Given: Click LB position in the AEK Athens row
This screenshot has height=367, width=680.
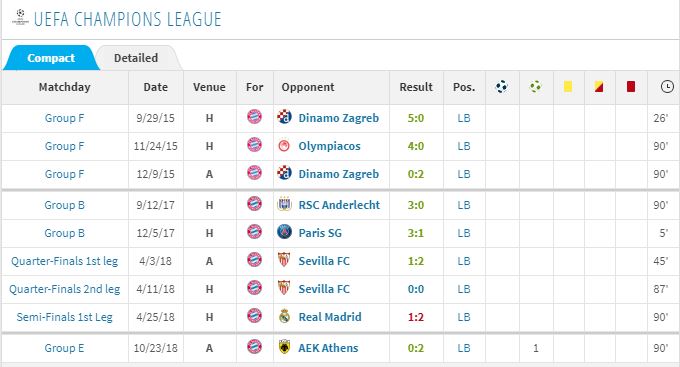Looking at the screenshot, I should (464, 348).
